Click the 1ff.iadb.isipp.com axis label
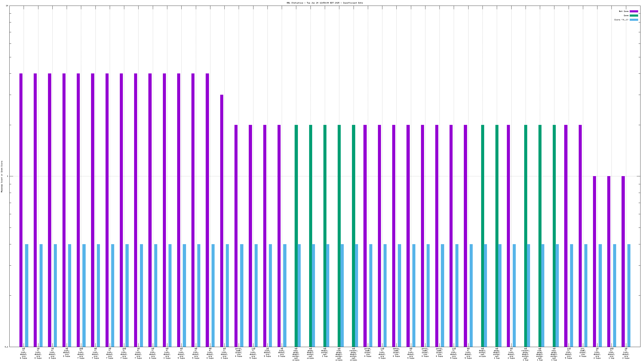This screenshot has width=644, height=362. click(x=583, y=352)
